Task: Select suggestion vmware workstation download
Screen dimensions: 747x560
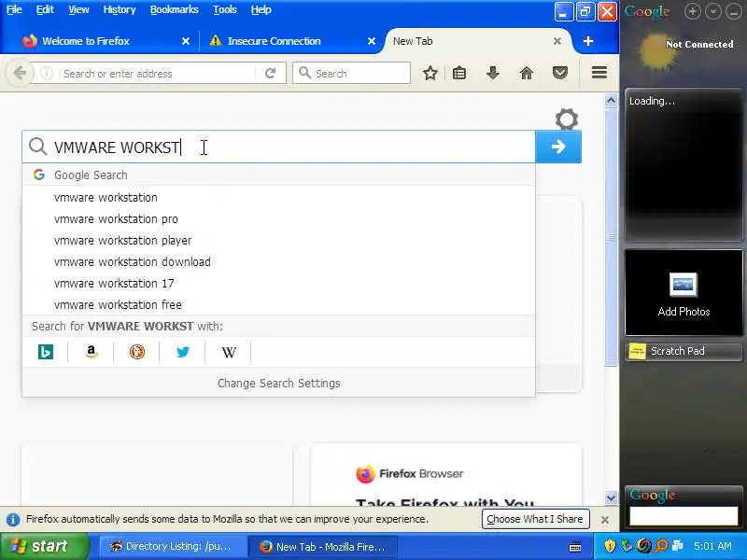Action: pos(278,261)
